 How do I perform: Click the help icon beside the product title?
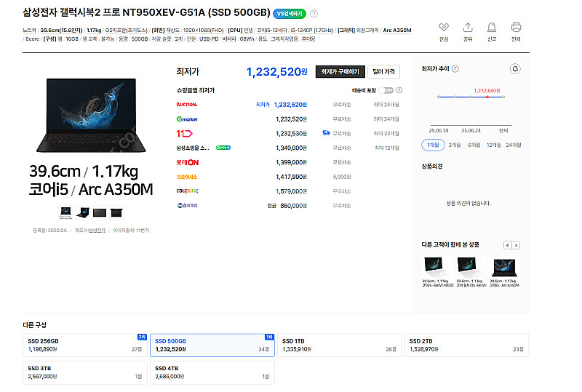[x=314, y=14]
